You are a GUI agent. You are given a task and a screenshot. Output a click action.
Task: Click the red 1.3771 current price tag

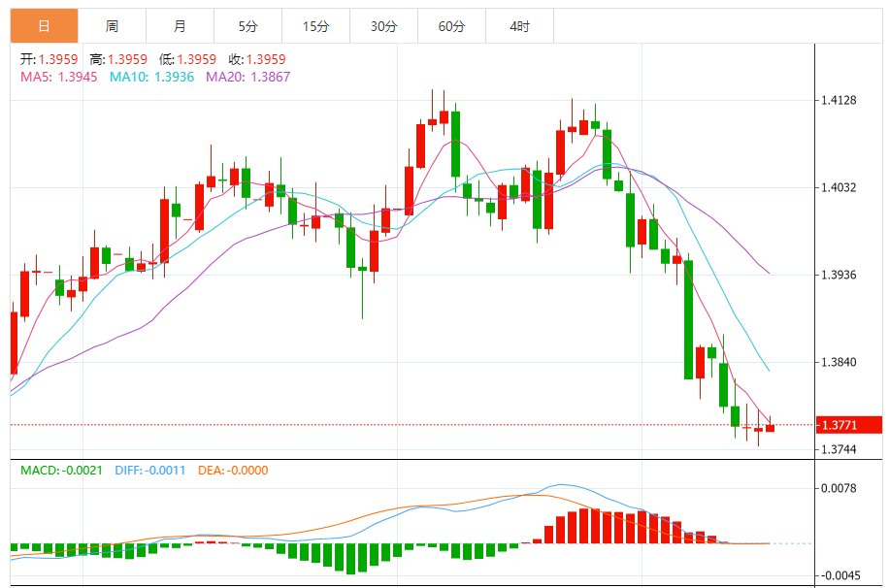tap(849, 425)
